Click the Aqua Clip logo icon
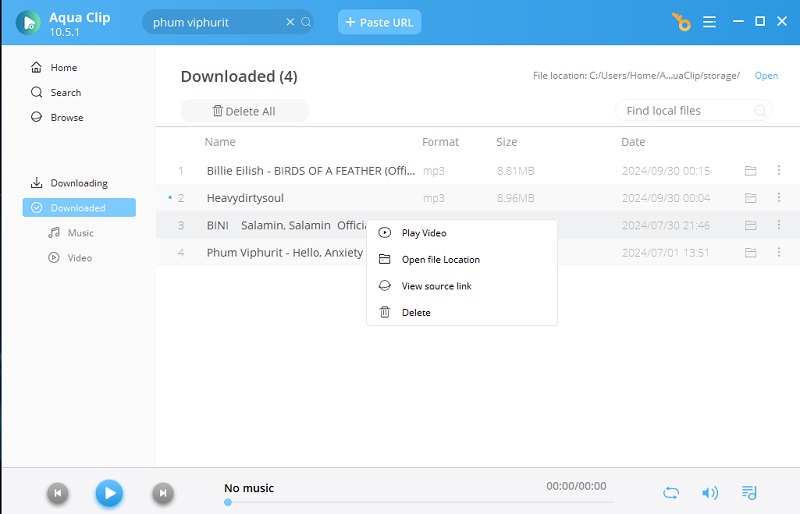 click(x=28, y=23)
